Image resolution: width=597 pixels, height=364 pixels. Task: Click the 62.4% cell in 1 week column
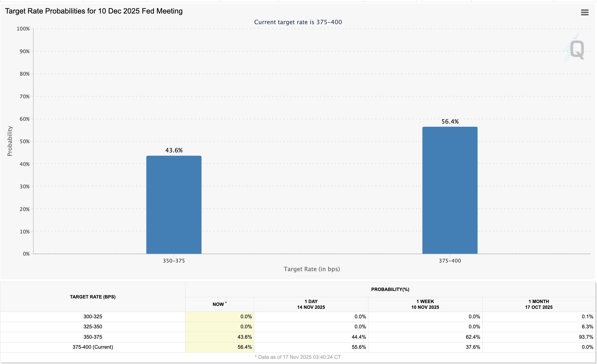tap(473, 337)
